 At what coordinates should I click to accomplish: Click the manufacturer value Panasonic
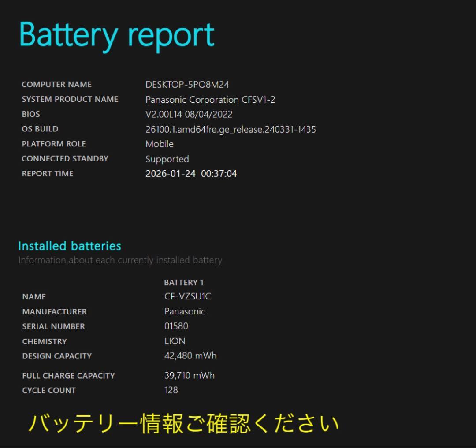(x=185, y=311)
